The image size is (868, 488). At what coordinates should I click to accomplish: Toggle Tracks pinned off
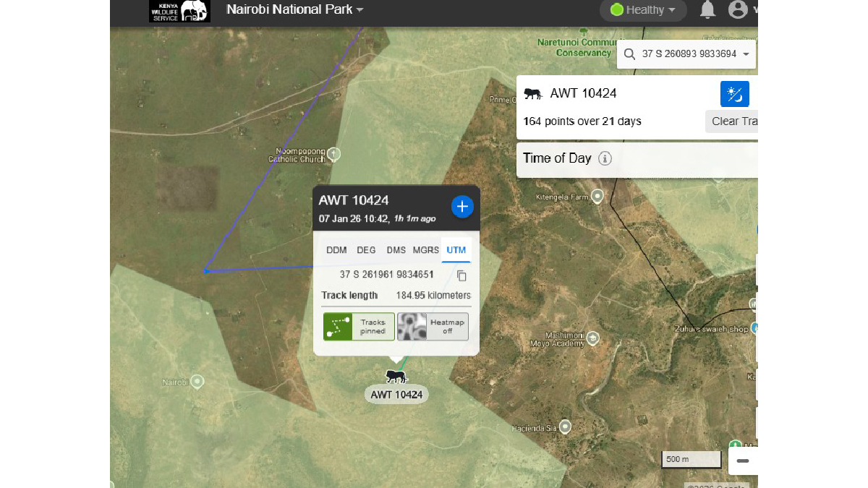(358, 326)
